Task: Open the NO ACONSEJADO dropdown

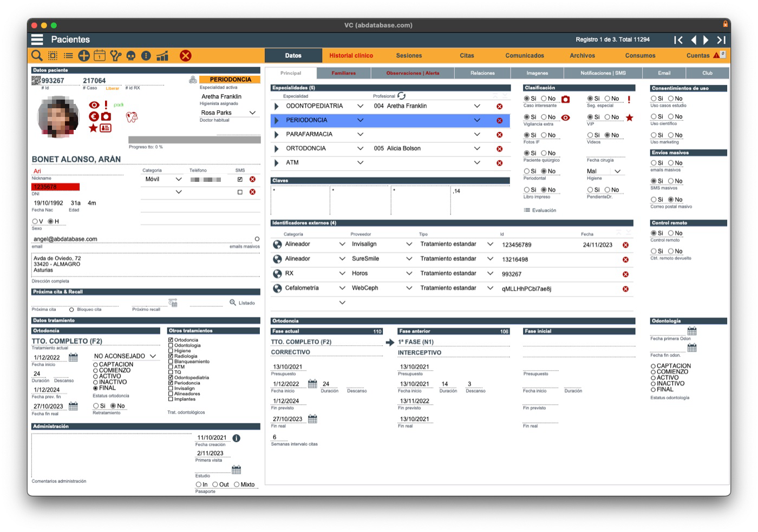Action: point(125,356)
